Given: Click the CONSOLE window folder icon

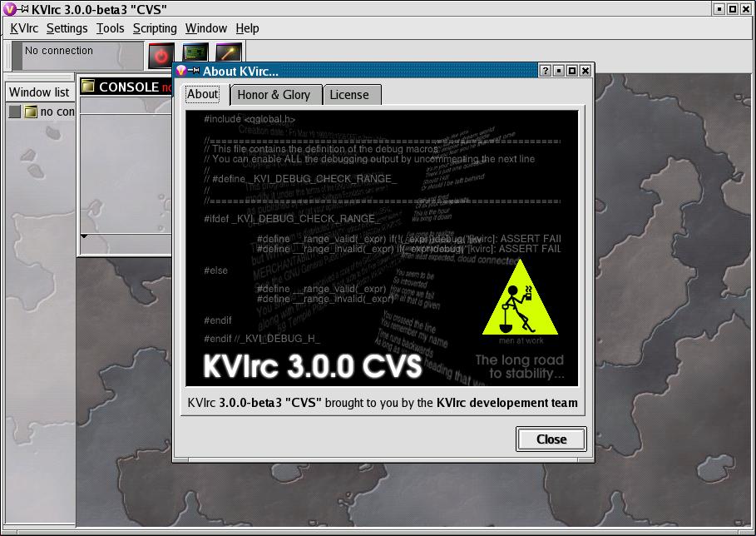Looking at the screenshot, I should pos(88,87).
